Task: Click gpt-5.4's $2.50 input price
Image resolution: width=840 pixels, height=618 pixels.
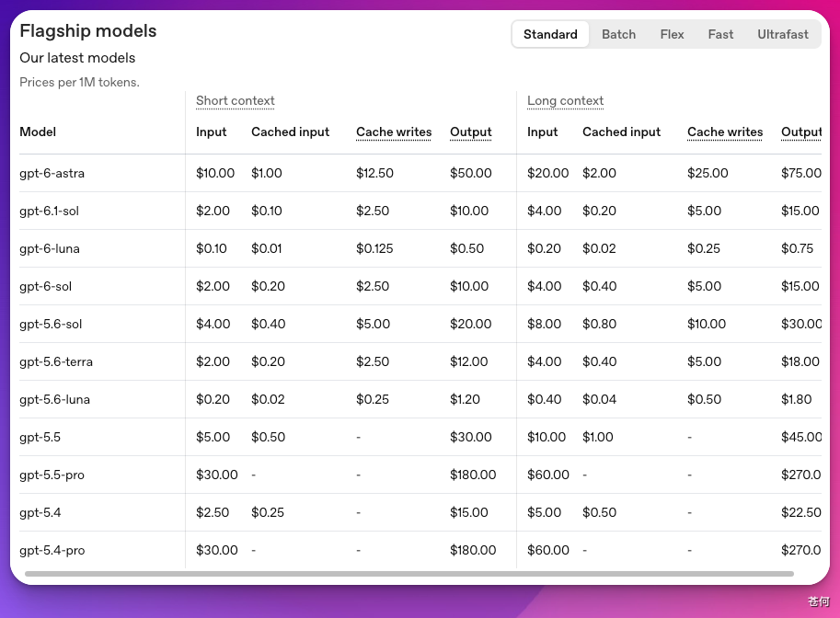Action: [213, 512]
